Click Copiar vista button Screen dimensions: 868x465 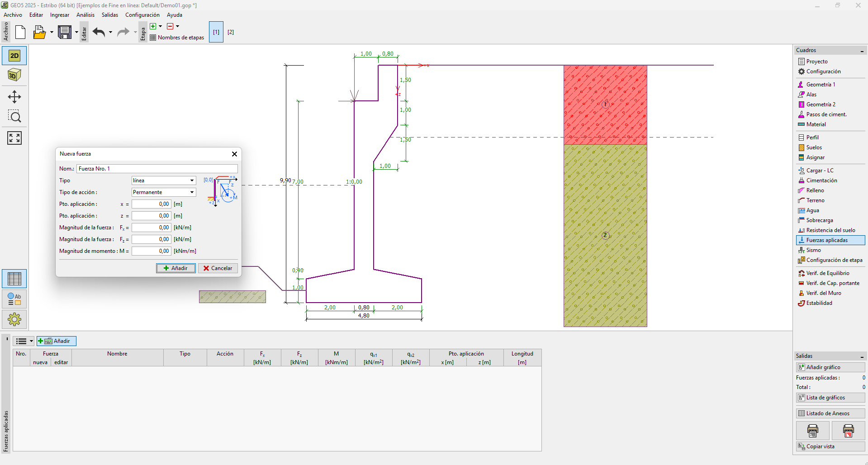coord(830,446)
